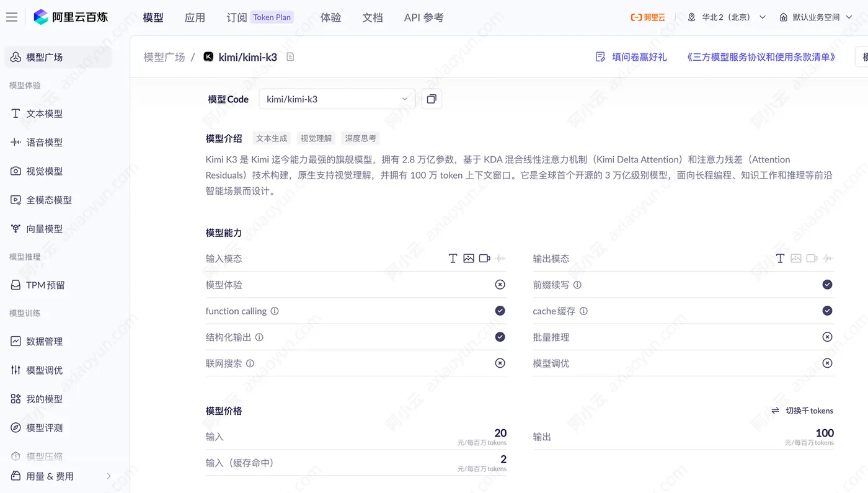
Task: Click the 深度思考 tag
Action: pos(361,138)
